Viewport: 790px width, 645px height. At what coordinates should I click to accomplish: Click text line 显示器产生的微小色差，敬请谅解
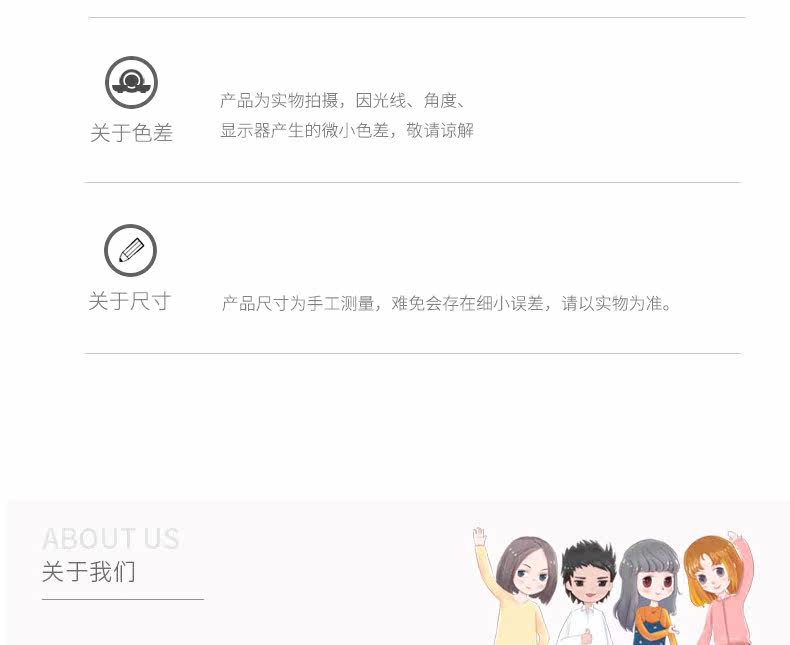point(347,131)
